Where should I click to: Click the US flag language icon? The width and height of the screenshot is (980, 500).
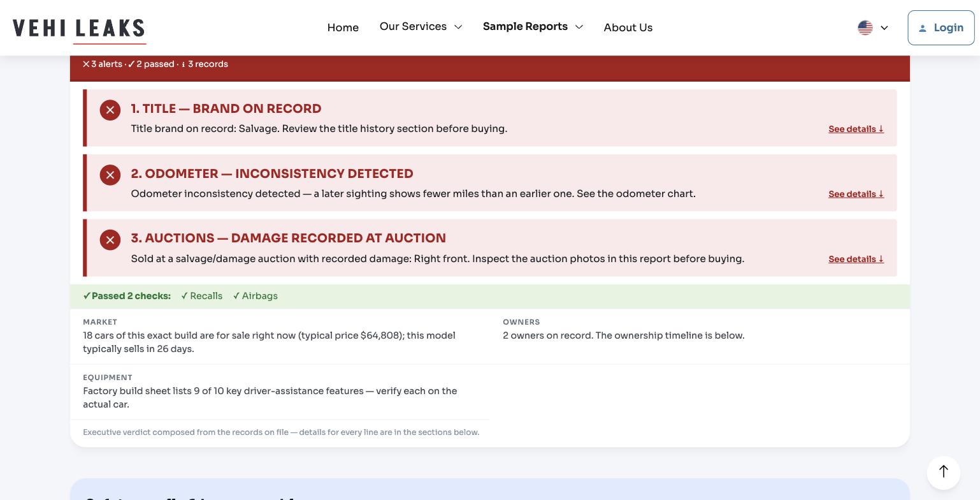coord(865,27)
